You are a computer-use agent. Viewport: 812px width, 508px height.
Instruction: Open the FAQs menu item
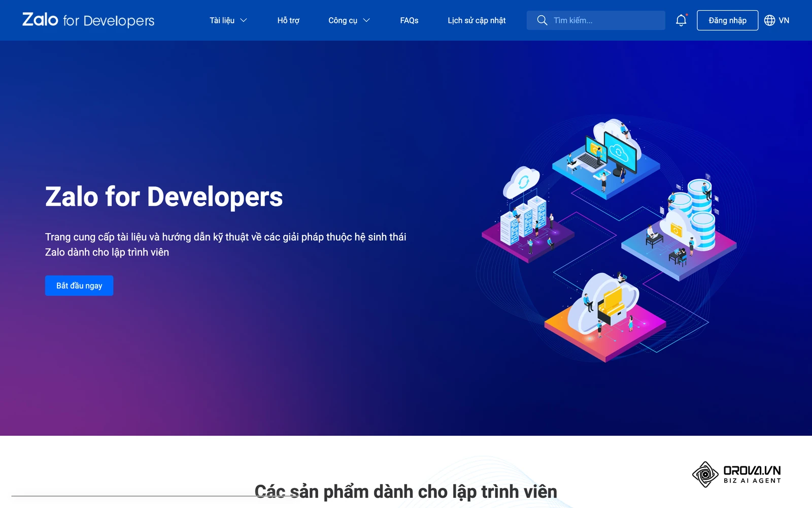(x=409, y=20)
